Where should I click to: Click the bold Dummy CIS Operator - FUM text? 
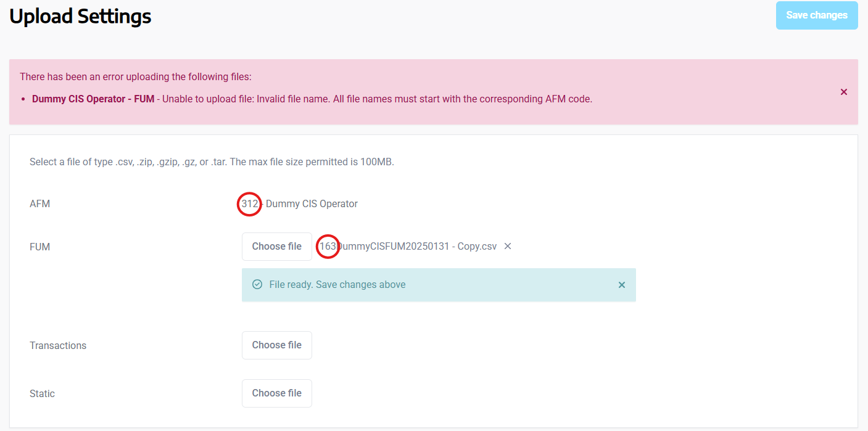93,99
